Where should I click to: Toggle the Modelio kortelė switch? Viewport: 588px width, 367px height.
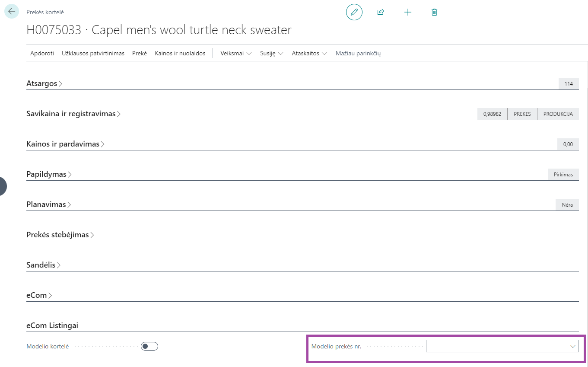pyautogui.click(x=149, y=346)
